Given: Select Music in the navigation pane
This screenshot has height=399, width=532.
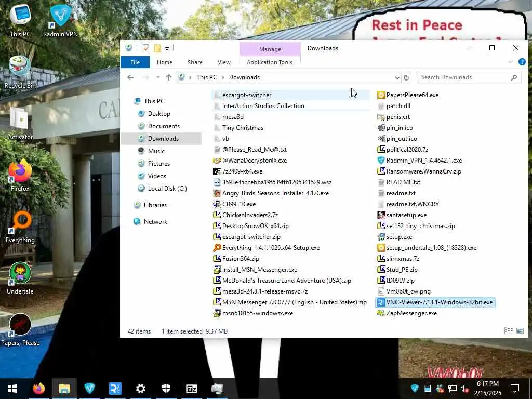Looking at the screenshot, I should point(156,151).
